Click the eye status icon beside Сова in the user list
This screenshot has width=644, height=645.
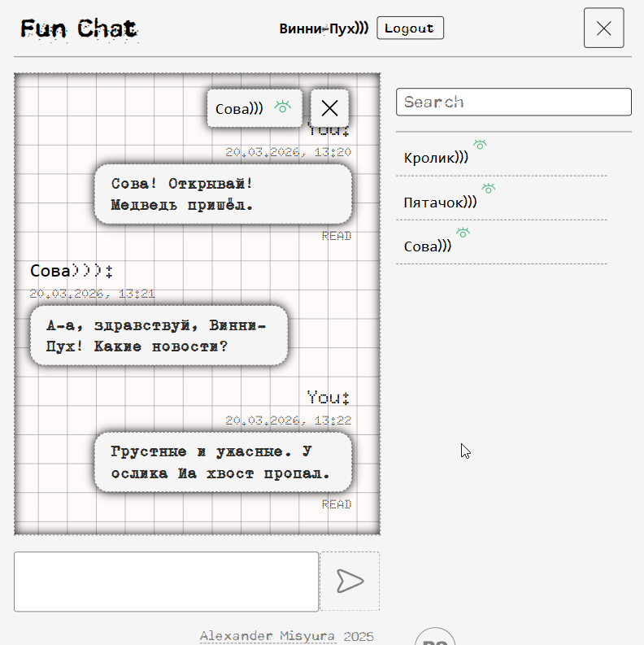tap(463, 233)
